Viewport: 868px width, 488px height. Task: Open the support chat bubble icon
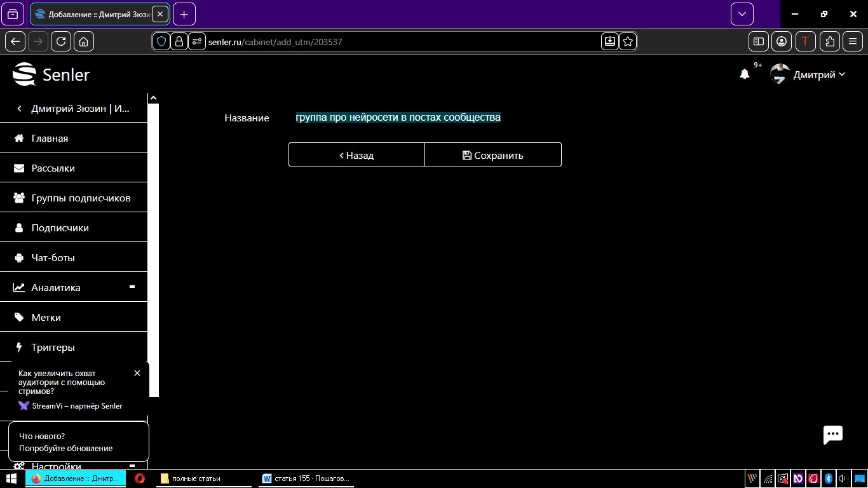click(x=832, y=435)
